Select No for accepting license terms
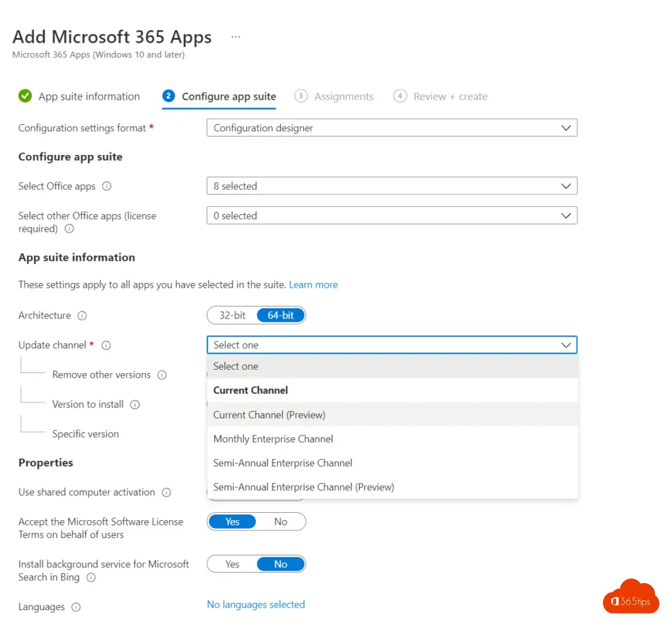 click(x=281, y=521)
